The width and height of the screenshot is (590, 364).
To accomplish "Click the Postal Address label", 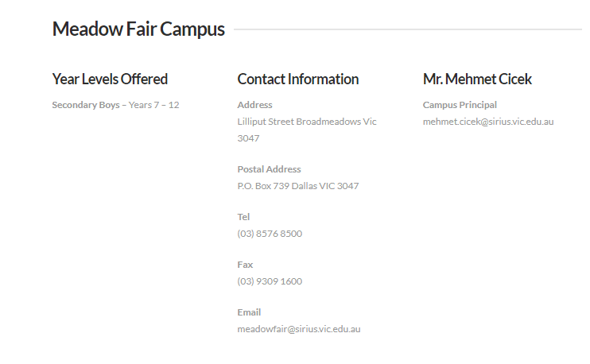I will pos(269,169).
